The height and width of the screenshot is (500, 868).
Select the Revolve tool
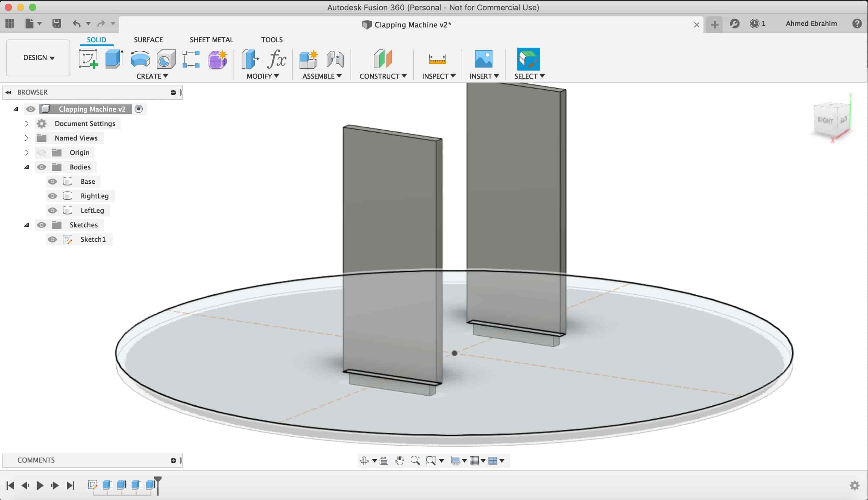[x=140, y=59]
